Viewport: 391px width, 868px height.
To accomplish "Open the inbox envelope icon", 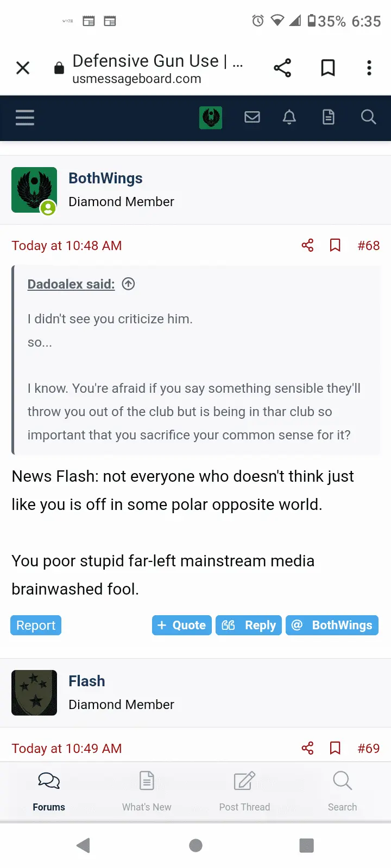I will coord(252,117).
